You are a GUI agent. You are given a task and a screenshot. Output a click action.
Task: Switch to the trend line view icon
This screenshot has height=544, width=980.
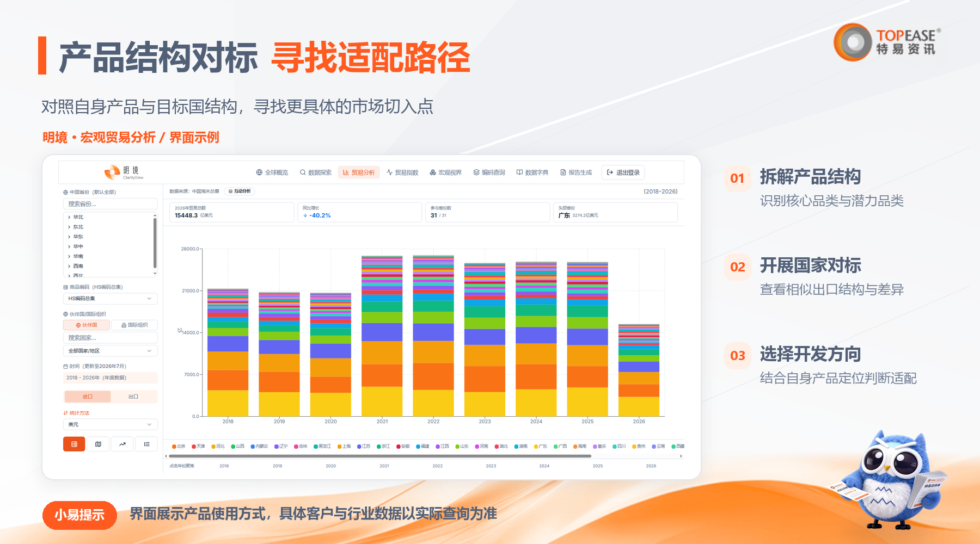[122, 444]
